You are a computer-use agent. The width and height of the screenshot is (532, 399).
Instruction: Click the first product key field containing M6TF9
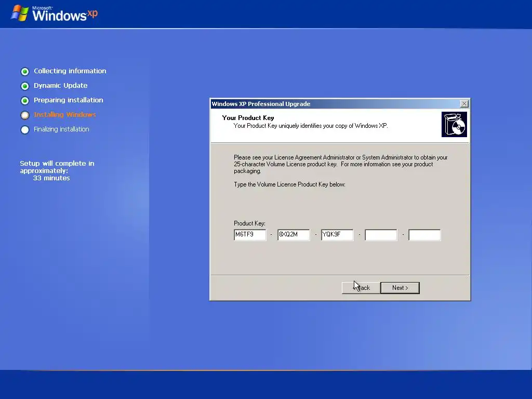point(250,235)
